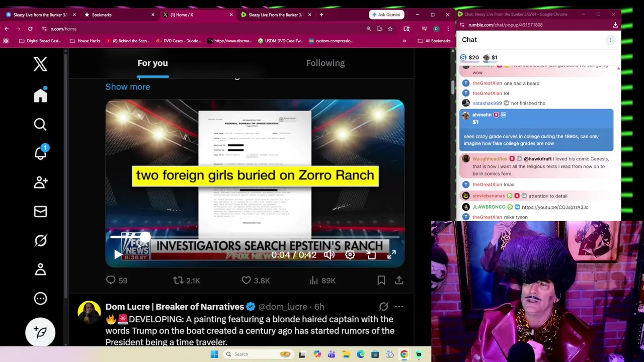The image size is (644, 362).
Task: Click the X logo in sidebar
Action: pyautogui.click(x=40, y=64)
